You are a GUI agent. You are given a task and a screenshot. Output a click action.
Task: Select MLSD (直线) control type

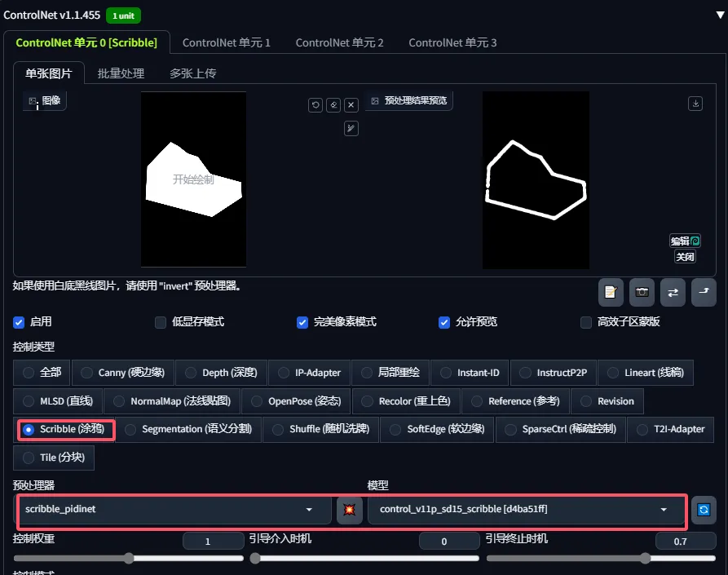tap(58, 401)
